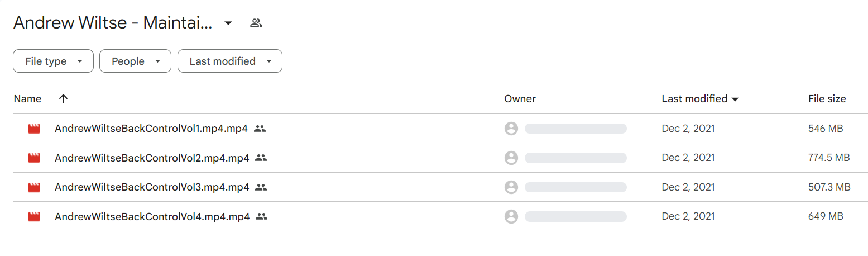The height and width of the screenshot is (256, 868).
Task: Toggle name sort direction arrow
Action: point(63,98)
